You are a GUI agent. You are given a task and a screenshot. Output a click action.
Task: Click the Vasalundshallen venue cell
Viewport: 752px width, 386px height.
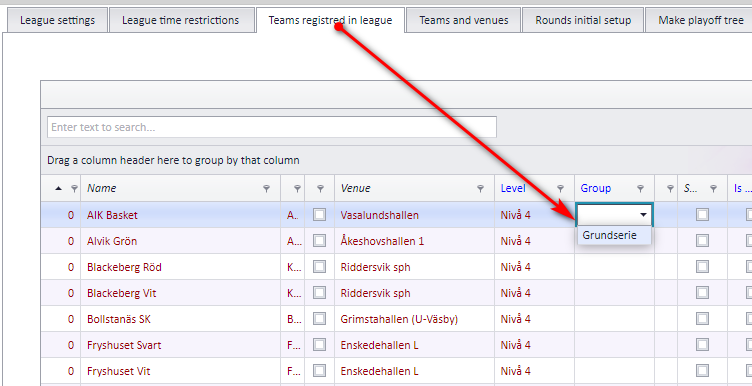tap(415, 215)
